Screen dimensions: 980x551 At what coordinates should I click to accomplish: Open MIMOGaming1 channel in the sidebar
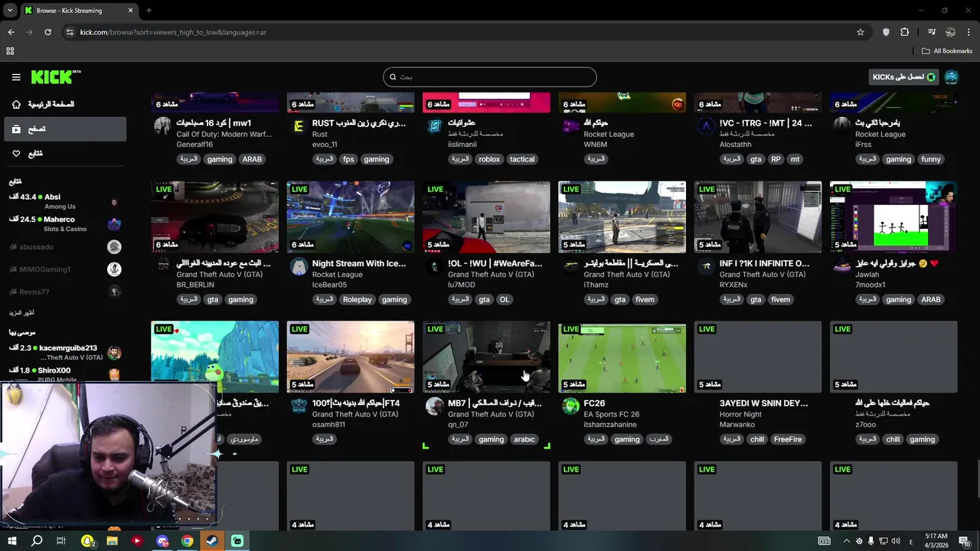click(x=64, y=269)
